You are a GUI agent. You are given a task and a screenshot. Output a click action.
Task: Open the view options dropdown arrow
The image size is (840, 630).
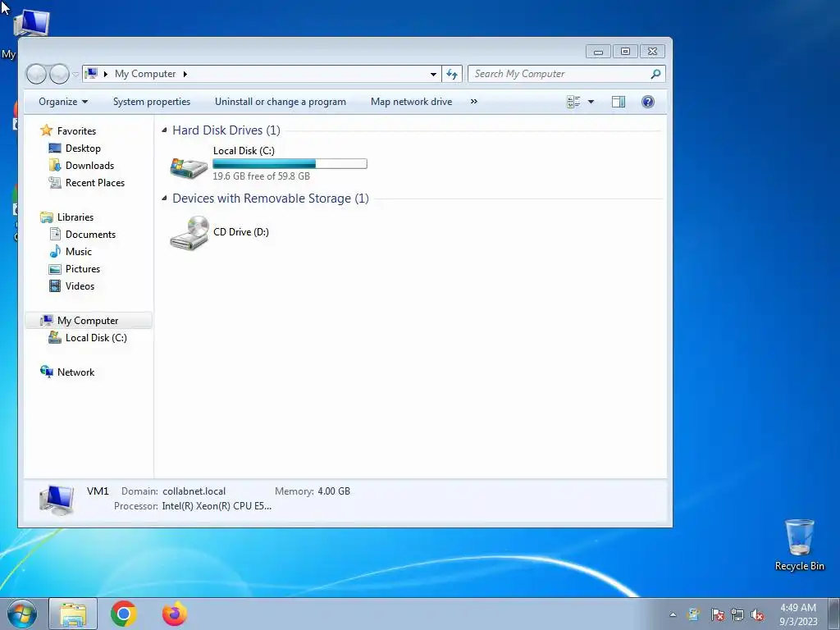click(591, 102)
